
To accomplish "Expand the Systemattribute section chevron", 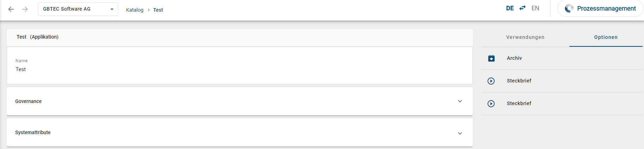I will pos(460,133).
